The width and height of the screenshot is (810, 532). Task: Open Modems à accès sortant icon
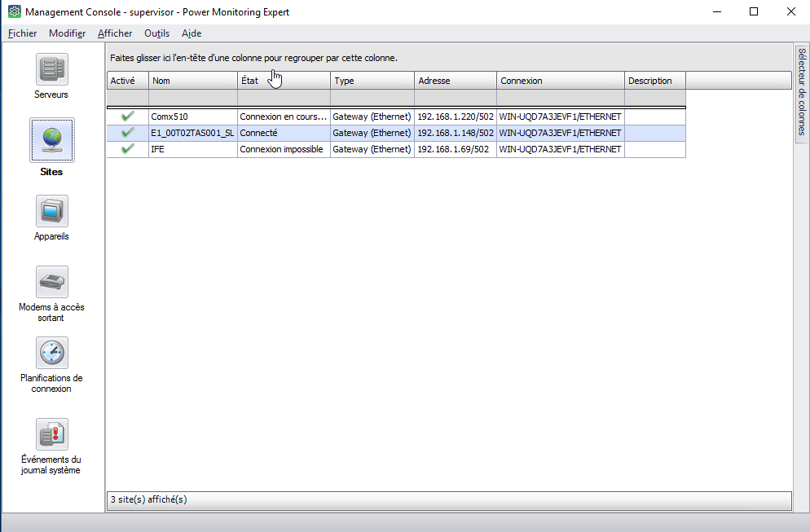pos(51,282)
